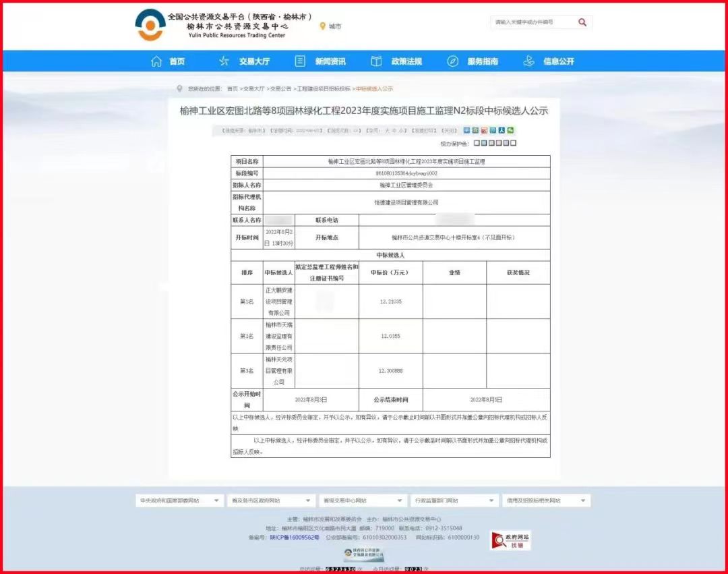Viewport: 728px width, 574px height.
Task: Click the 首页 home icon in navigation
Action: (x=157, y=61)
